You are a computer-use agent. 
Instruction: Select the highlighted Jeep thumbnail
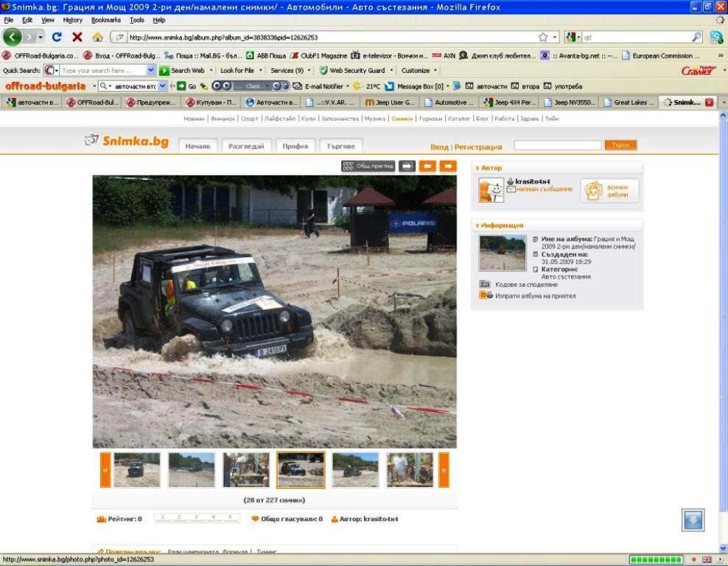click(x=301, y=470)
